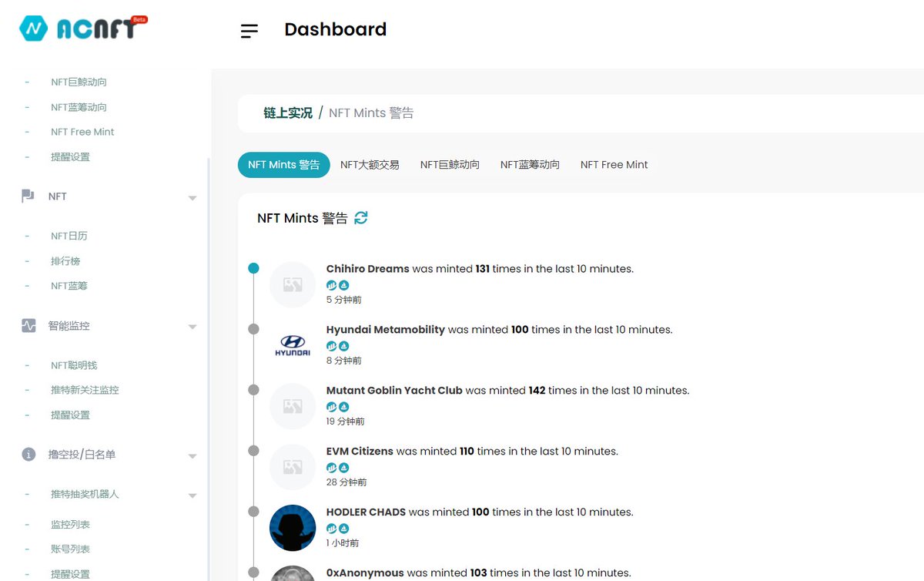Open chart icon for Chihiro Dreams

click(x=332, y=285)
